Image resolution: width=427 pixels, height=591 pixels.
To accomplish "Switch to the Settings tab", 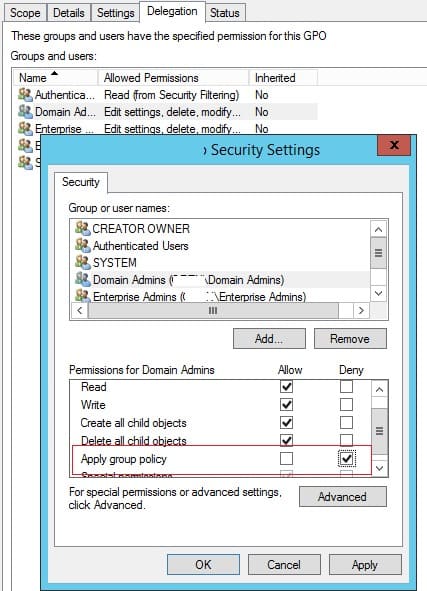I will tap(115, 13).
